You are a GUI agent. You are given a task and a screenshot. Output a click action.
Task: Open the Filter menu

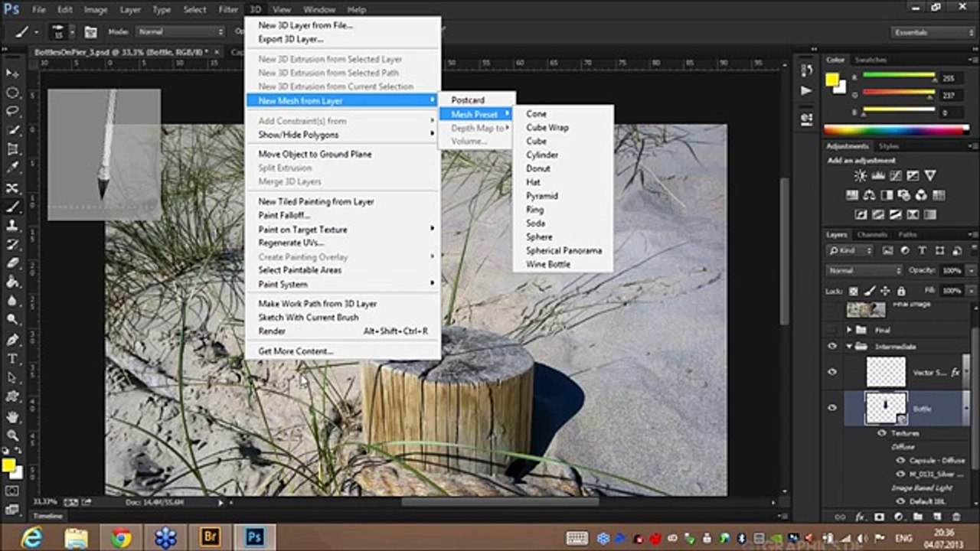[x=228, y=10]
